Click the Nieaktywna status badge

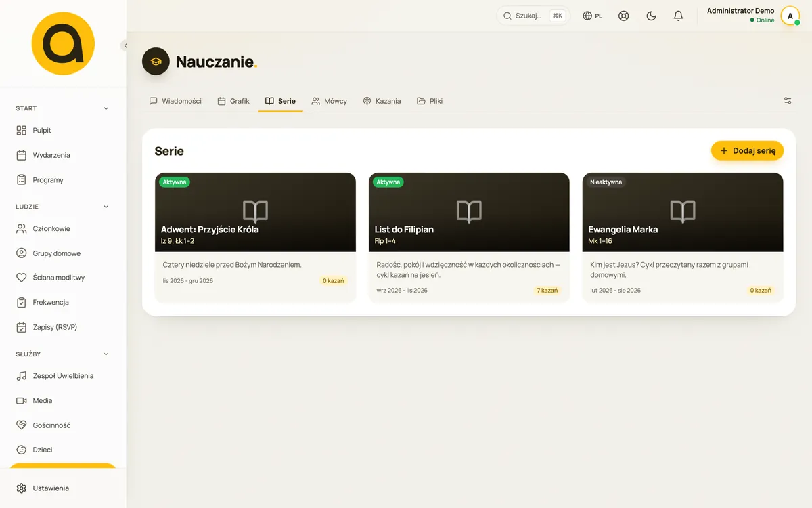606,182
